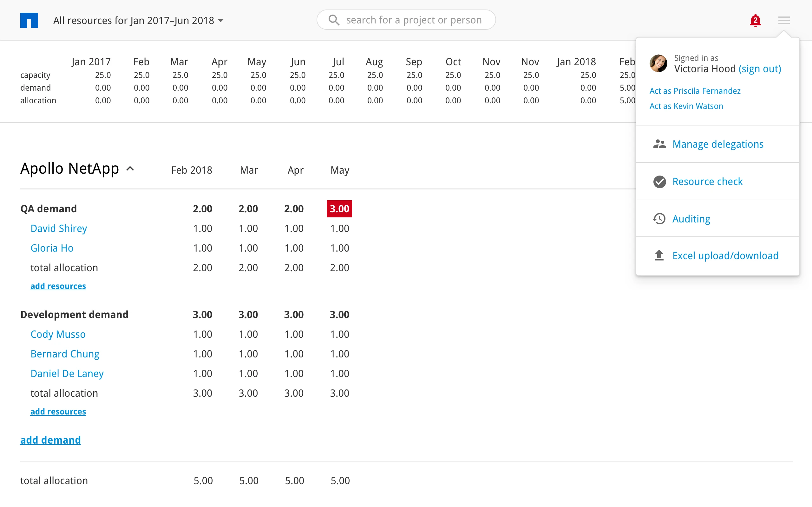Click the red 3.00 QA demand cell
This screenshot has height=507, width=812.
[339, 209]
